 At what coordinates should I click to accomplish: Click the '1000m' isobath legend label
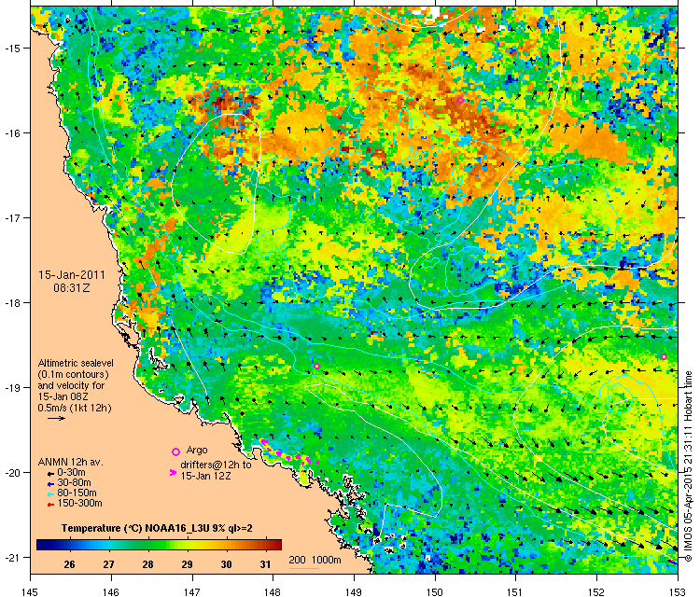[326, 560]
